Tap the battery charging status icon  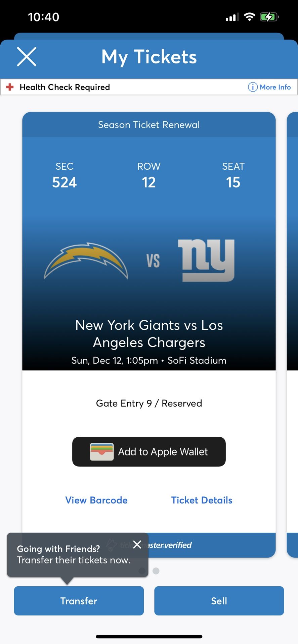coord(269,17)
